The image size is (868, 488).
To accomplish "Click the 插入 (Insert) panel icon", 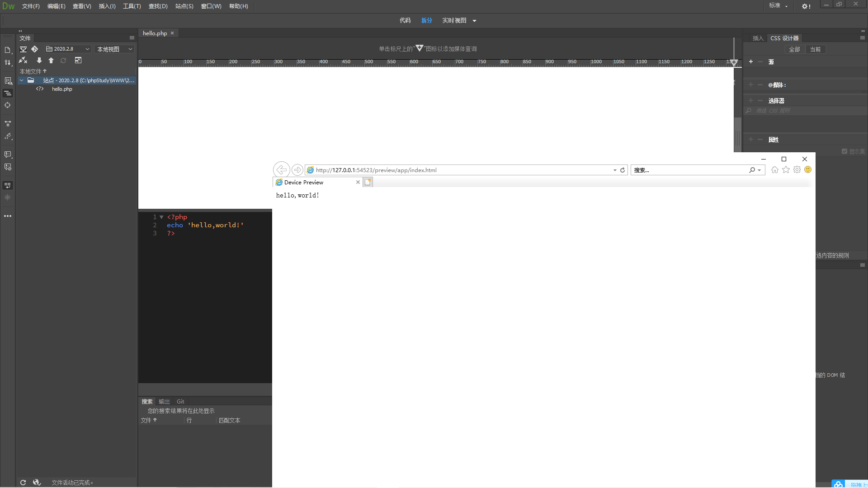I will coord(757,38).
